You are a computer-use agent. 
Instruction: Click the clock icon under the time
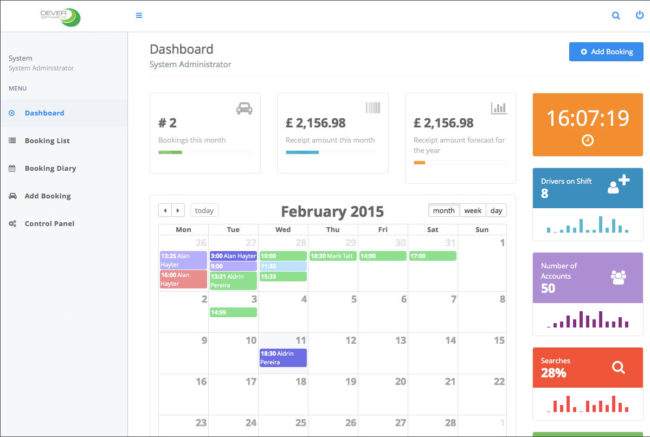point(587,141)
